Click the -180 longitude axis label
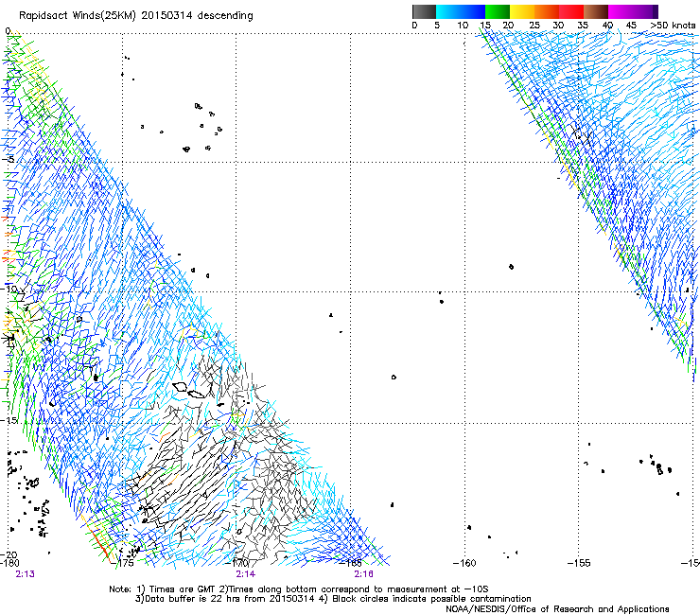Image resolution: width=700 pixels, height=615 pixels. pos(9,563)
